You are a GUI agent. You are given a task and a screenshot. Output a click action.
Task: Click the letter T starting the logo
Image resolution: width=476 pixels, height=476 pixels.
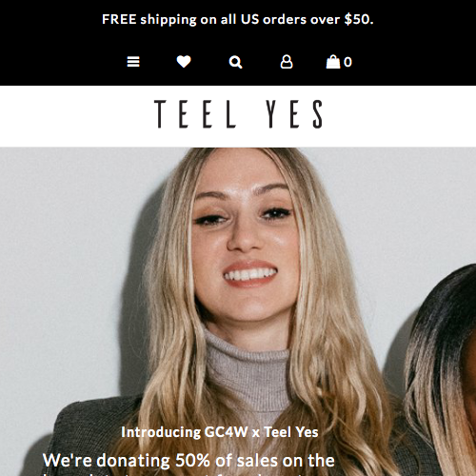pyautogui.click(x=160, y=114)
